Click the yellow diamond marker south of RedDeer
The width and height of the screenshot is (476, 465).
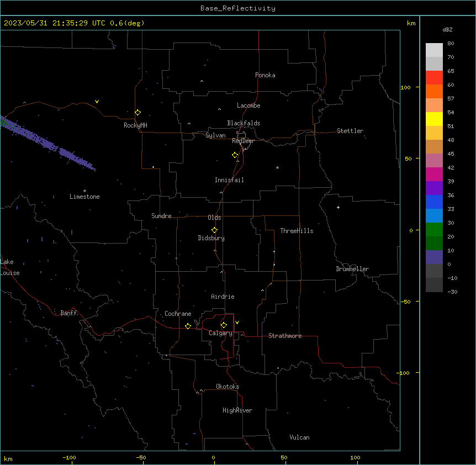[235, 155]
